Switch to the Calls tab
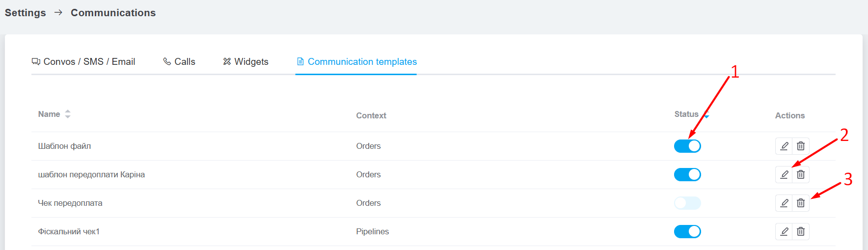The width and height of the screenshot is (868, 250). click(179, 61)
